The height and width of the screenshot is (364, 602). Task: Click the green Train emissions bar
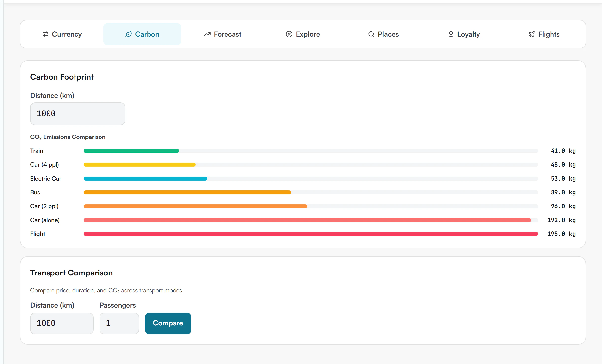(131, 151)
